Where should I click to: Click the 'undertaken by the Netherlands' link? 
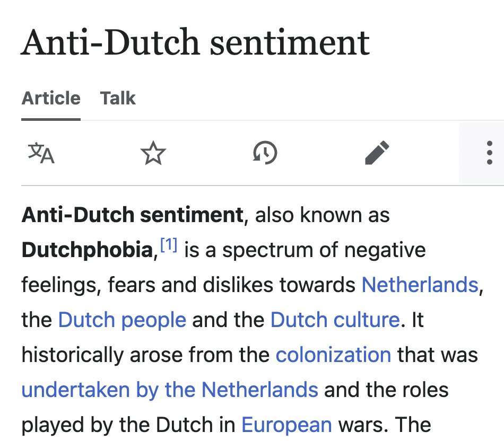[170, 390]
